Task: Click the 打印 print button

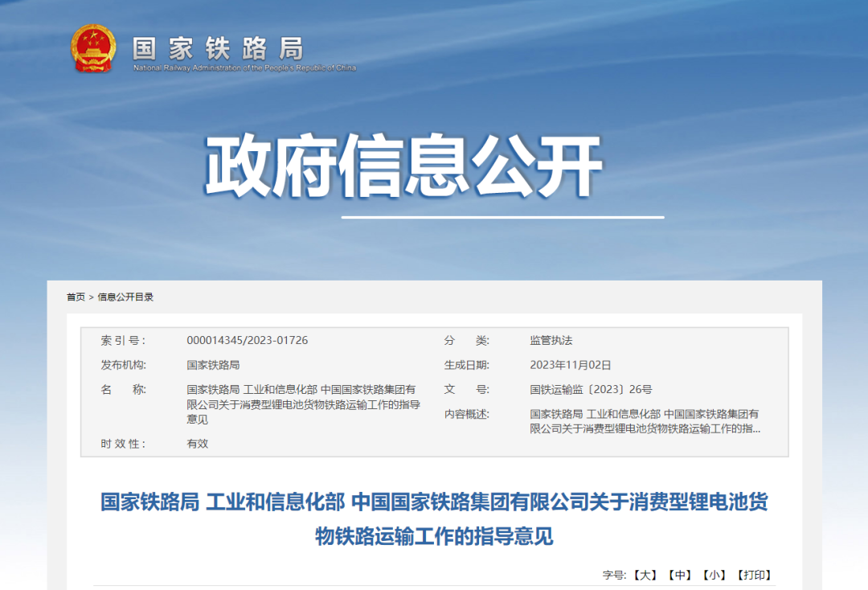Action: 755,575
